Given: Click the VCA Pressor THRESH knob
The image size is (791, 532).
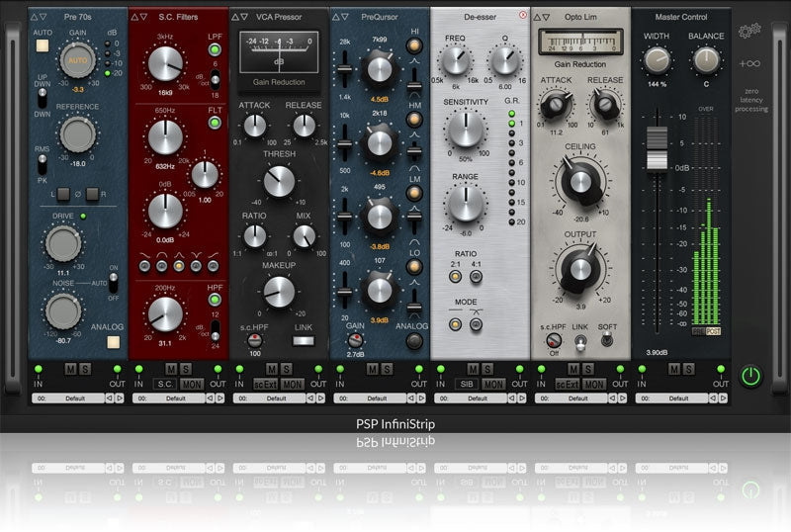Looking at the screenshot, I should pos(279,182).
